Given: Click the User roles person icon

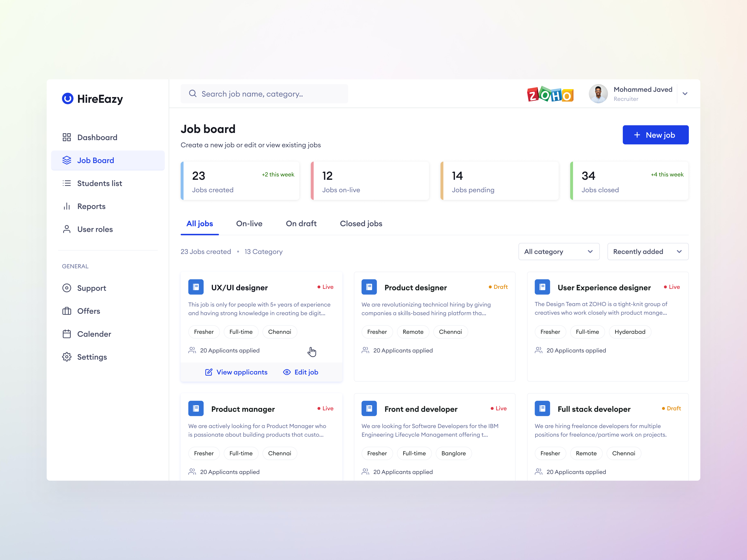Looking at the screenshot, I should click(x=67, y=229).
